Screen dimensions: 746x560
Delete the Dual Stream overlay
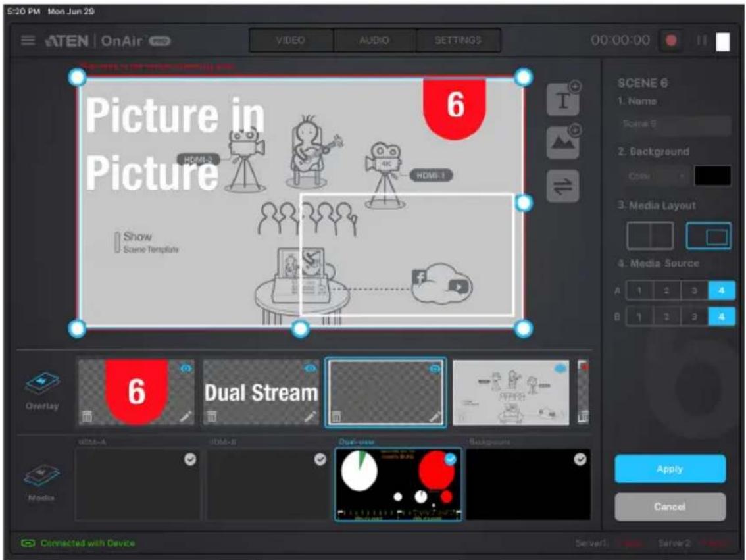click(211, 417)
